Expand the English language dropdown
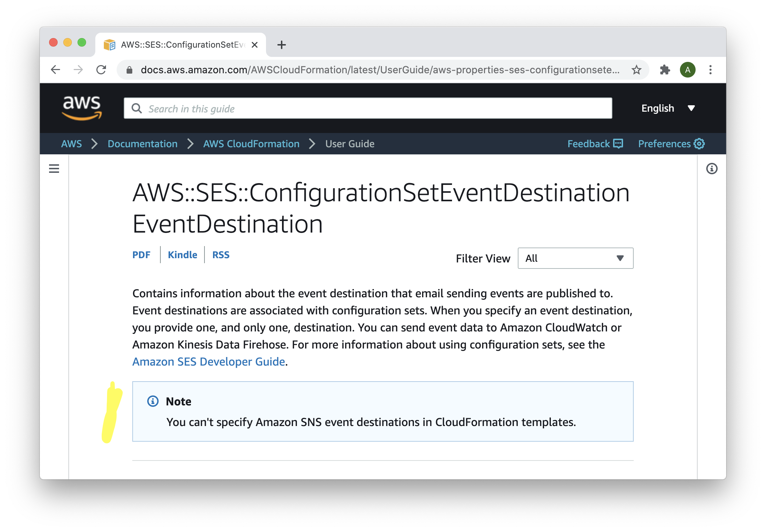Viewport: 766px width, 532px height. 667,108
